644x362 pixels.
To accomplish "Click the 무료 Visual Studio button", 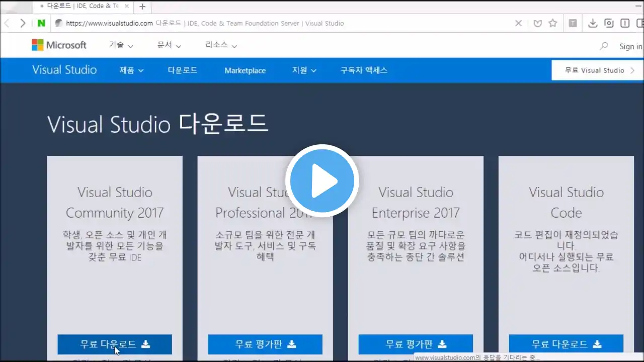I will (x=598, y=70).
